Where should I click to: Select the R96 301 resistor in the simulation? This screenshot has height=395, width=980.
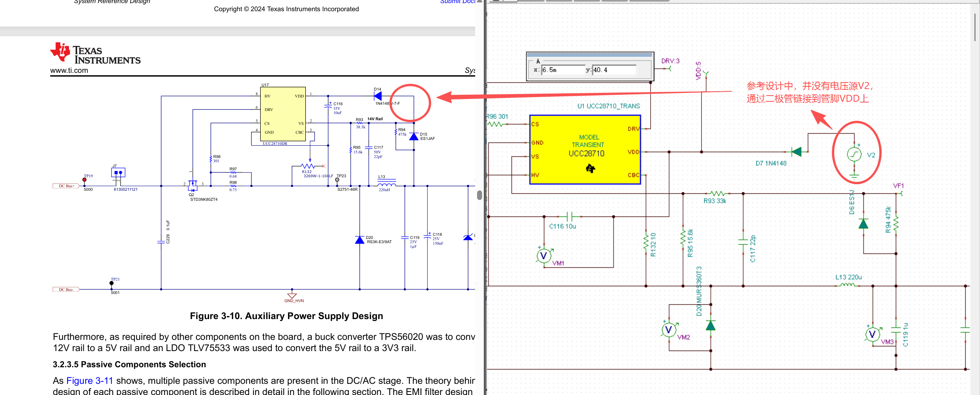496,124
